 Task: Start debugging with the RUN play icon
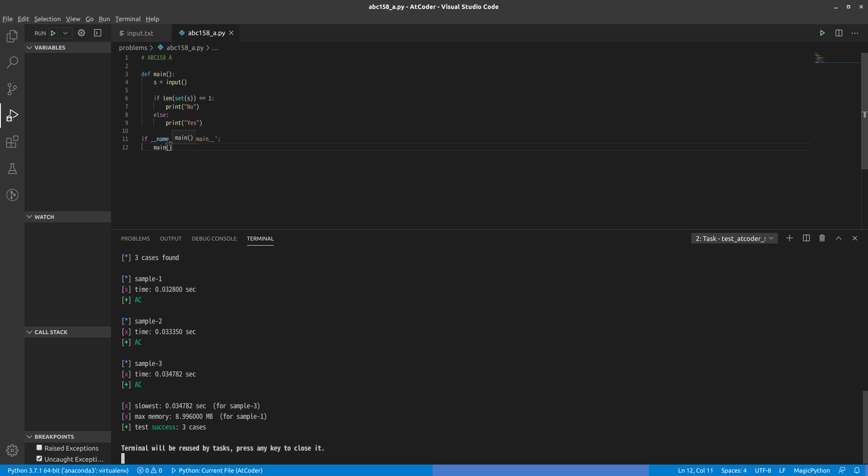[x=53, y=33]
